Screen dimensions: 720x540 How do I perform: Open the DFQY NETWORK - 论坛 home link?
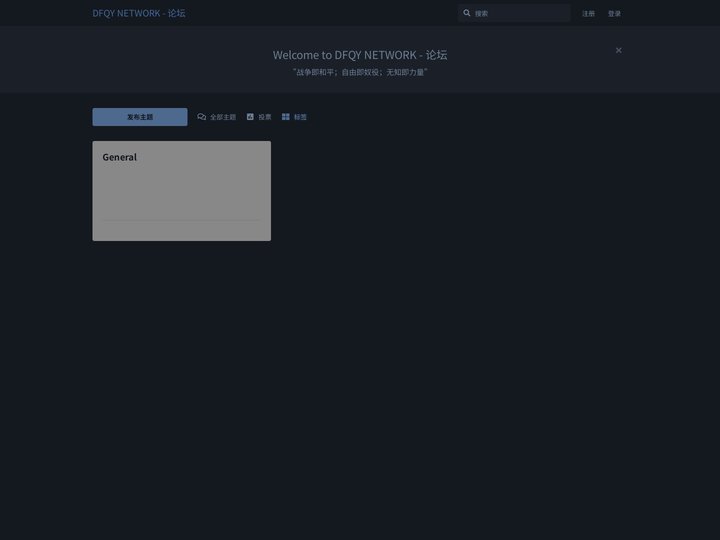(x=139, y=13)
